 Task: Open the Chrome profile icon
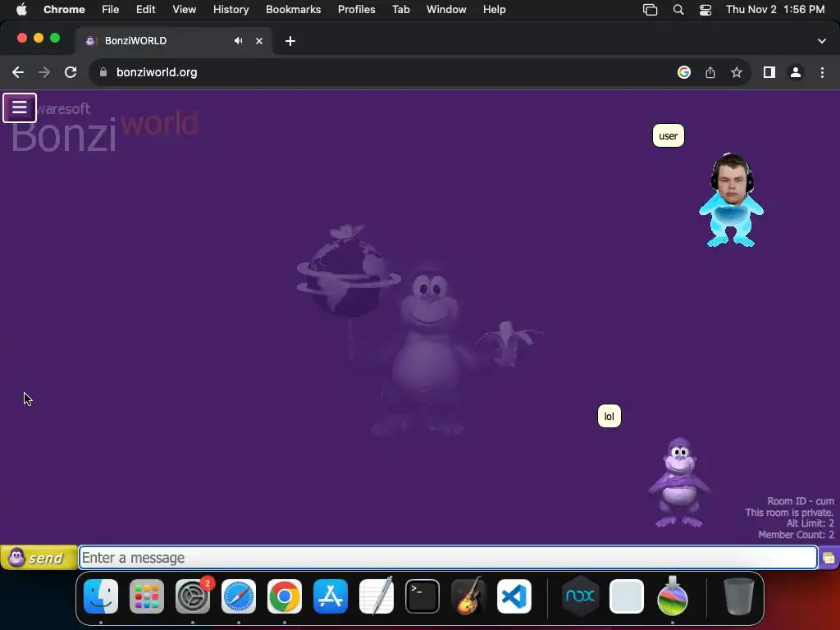click(x=796, y=72)
